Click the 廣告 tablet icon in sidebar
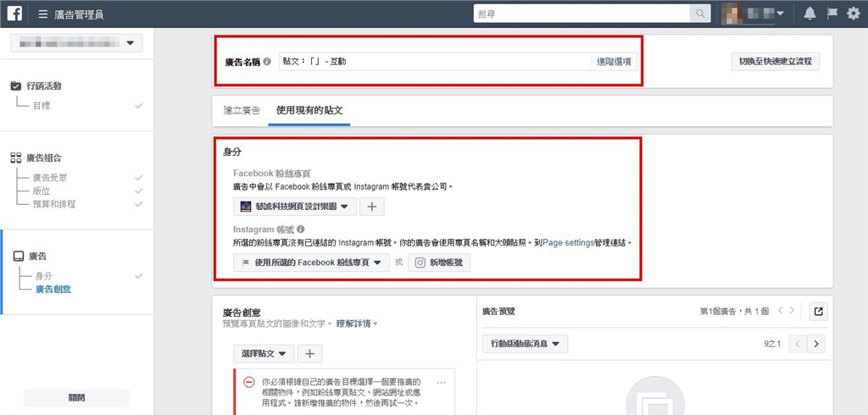Screen dimensions: 868x415 coord(19,256)
